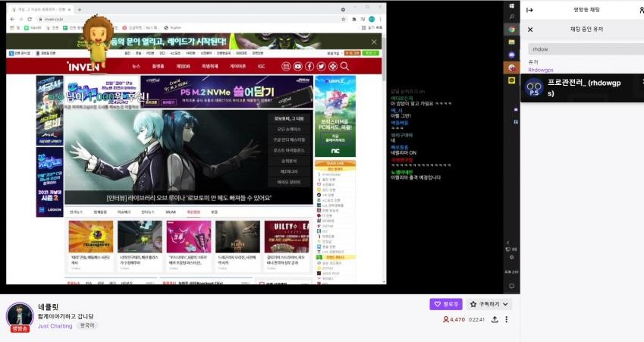The image size is (644, 342).
Task: Open the Inven Facebook icon
Action: pyautogui.click(x=309, y=66)
